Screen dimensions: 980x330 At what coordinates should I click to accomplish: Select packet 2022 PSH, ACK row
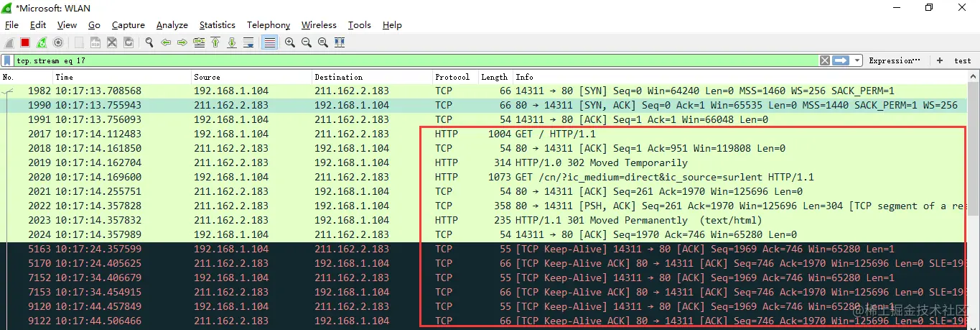[484, 206]
